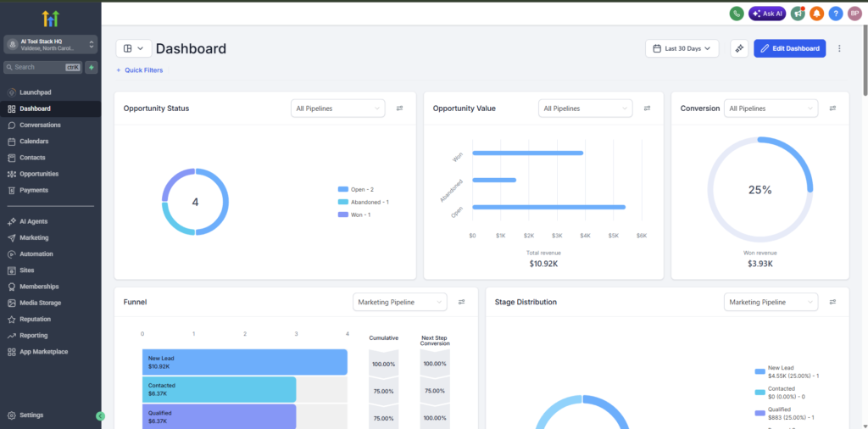The height and width of the screenshot is (429, 868).
Task: Open the three-dot dashboard options menu
Action: pyautogui.click(x=839, y=48)
